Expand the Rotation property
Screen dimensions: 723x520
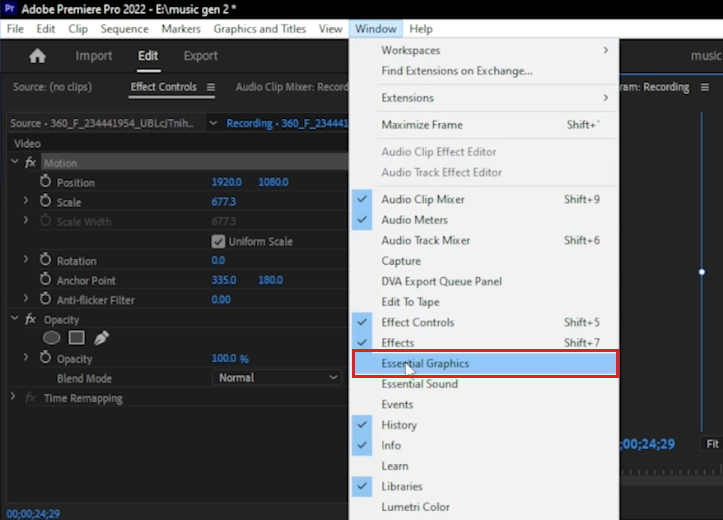[26, 260]
